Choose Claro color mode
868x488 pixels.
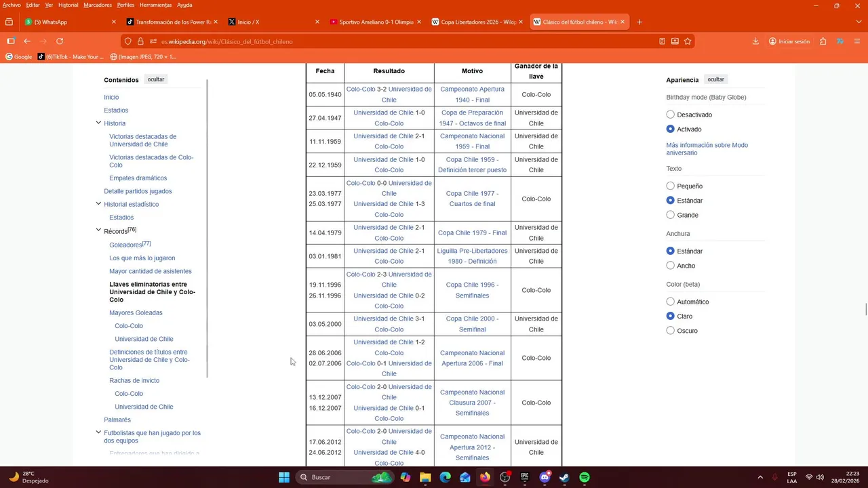pyautogui.click(x=670, y=316)
